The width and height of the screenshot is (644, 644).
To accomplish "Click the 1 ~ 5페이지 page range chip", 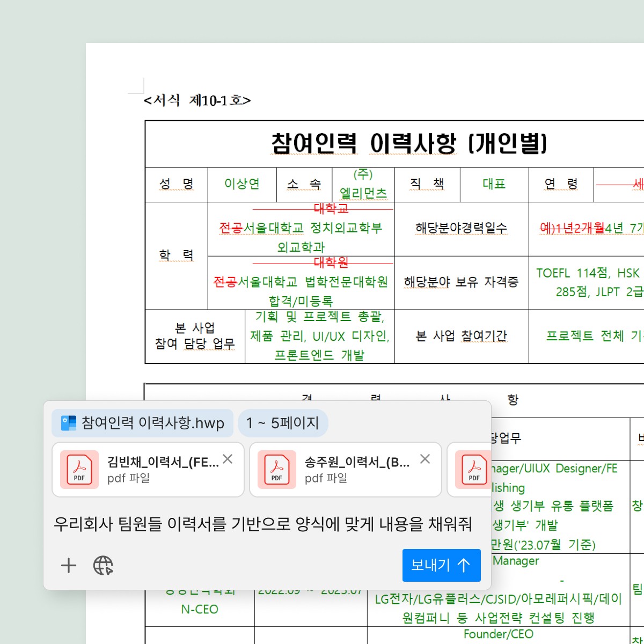I will tap(283, 423).
